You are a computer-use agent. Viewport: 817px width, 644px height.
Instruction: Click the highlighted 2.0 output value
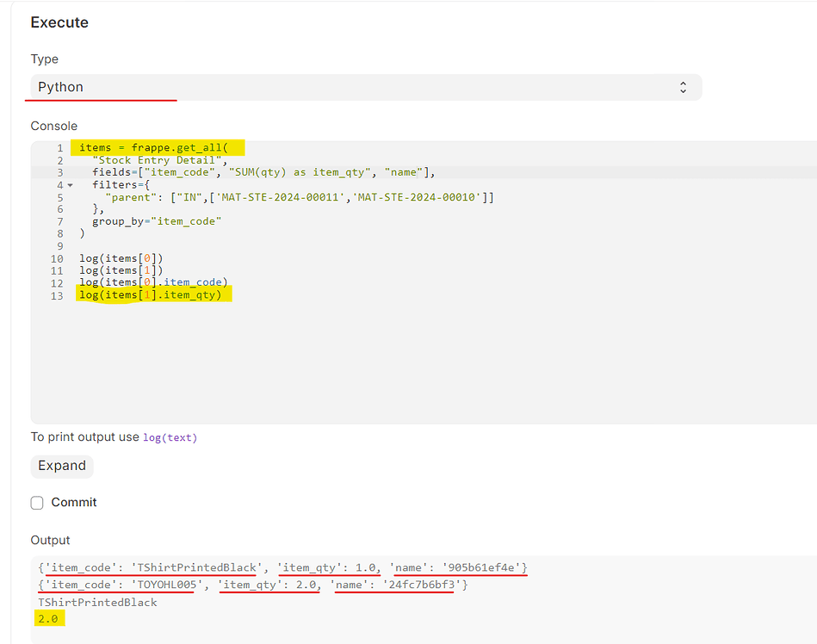48,618
